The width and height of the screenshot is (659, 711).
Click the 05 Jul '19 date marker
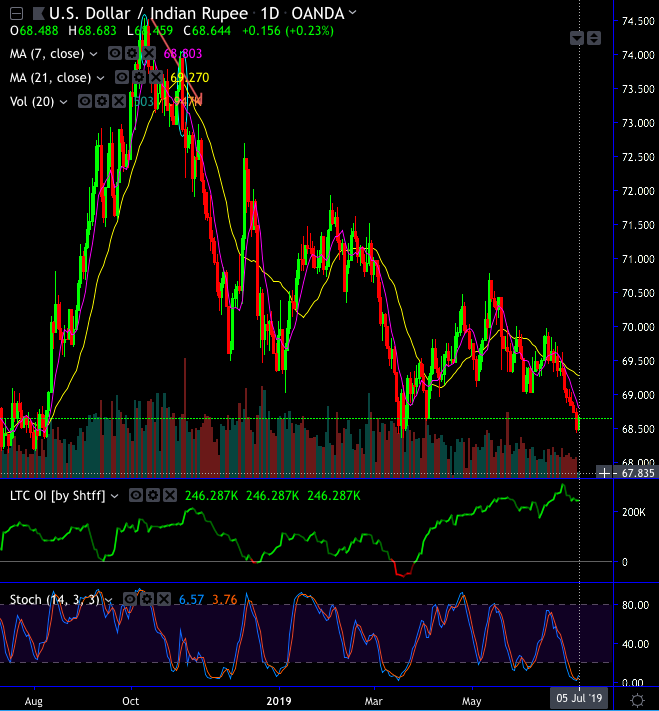pyautogui.click(x=579, y=698)
